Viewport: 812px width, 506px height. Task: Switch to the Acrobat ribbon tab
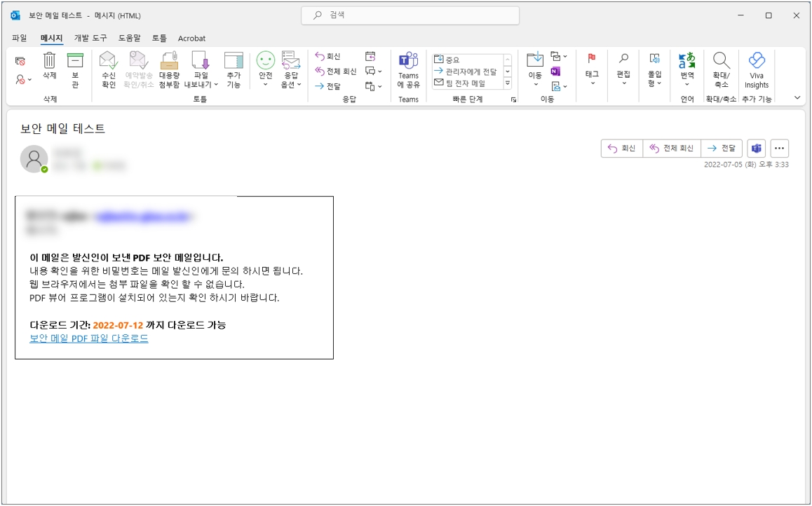(191, 38)
